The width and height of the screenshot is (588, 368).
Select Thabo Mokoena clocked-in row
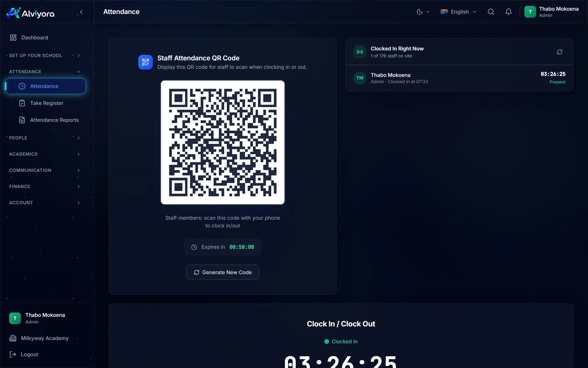[459, 78]
